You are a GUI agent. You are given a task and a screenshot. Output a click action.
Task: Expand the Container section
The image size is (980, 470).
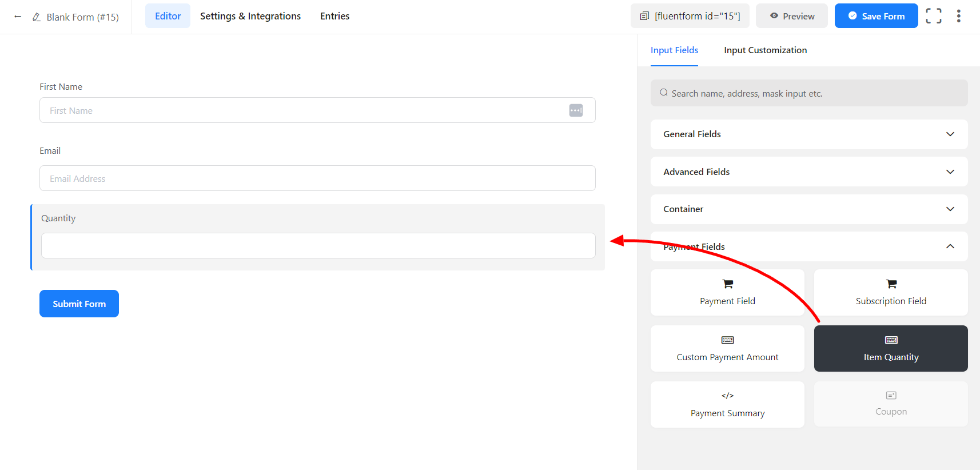tap(808, 209)
